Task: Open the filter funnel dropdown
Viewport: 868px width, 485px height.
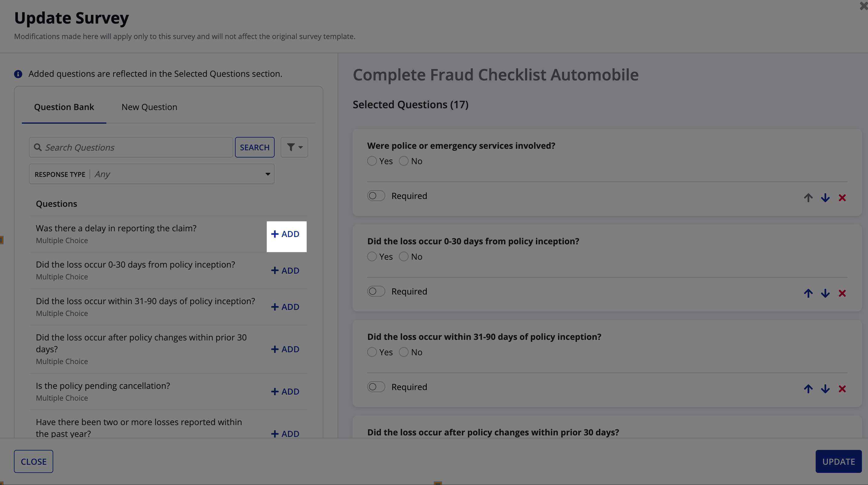Action: (x=295, y=147)
